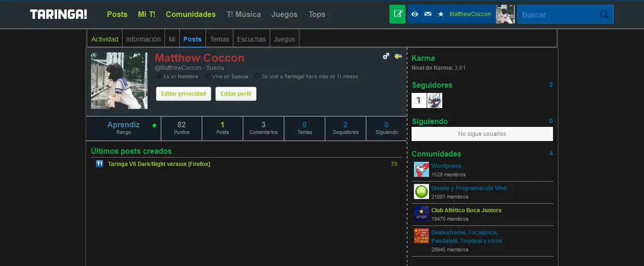The image size is (644, 266).
Task: Click the post score 70
Action: (394, 164)
